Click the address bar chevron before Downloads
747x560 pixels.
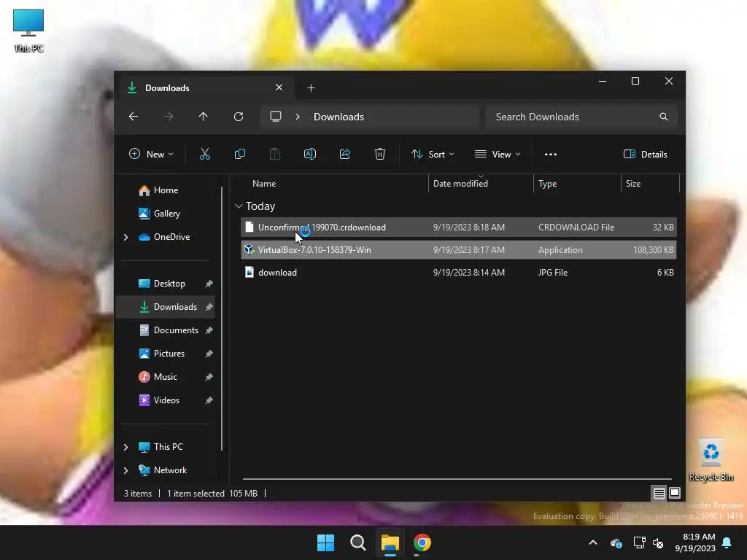[298, 117]
